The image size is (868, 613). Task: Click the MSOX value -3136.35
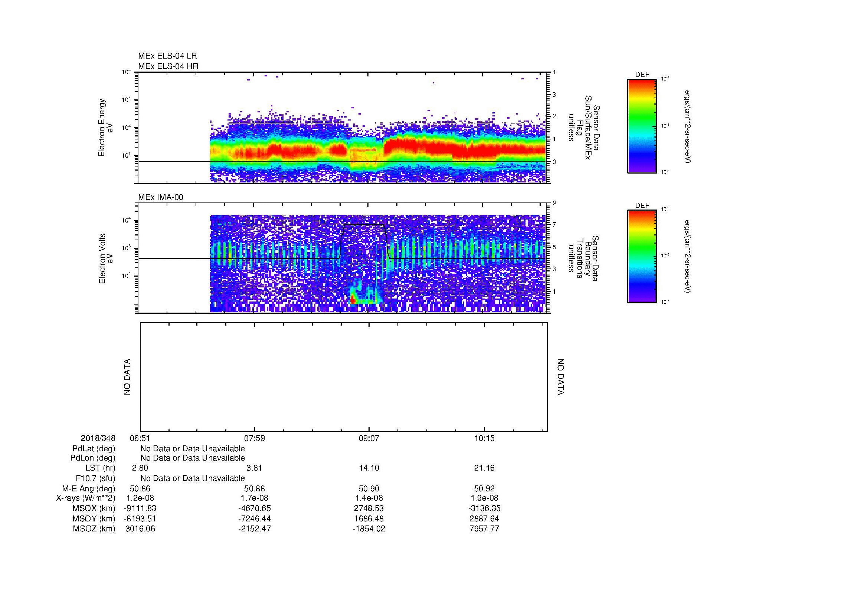tap(484, 508)
